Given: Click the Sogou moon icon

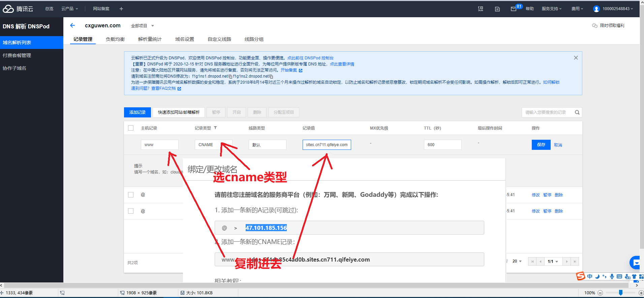Looking at the screenshot, I should [597, 276].
